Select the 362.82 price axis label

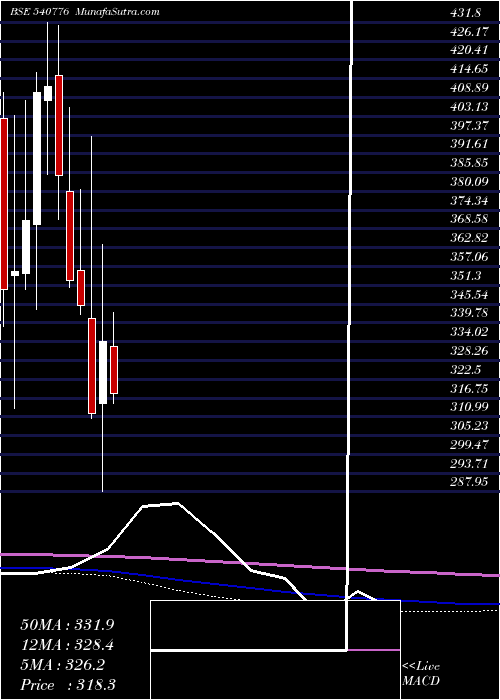(x=469, y=238)
